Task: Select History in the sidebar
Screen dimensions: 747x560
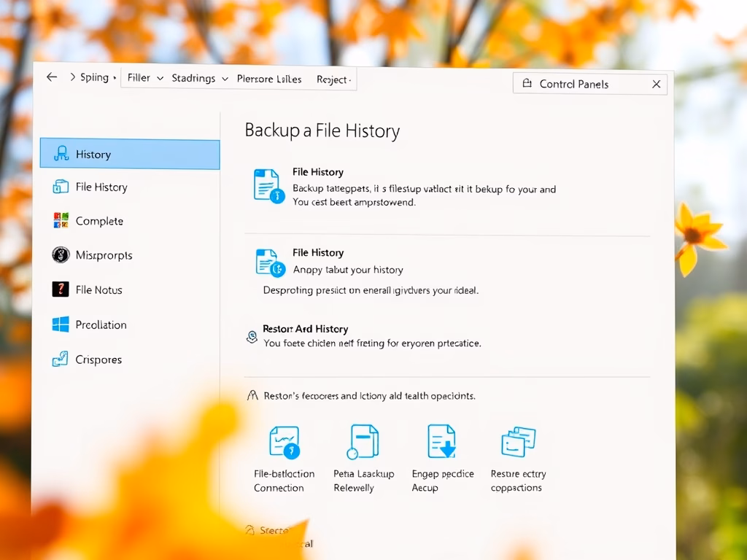Action: click(x=130, y=154)
